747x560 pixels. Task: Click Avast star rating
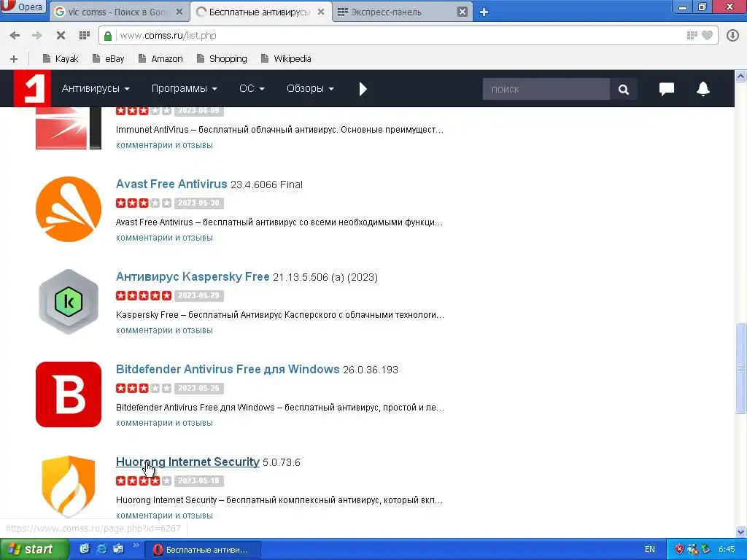coord(144,203)
